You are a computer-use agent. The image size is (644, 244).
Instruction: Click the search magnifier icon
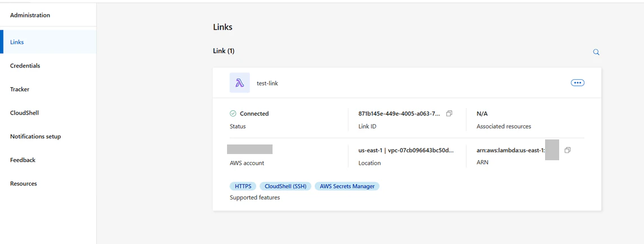point(596,52)
